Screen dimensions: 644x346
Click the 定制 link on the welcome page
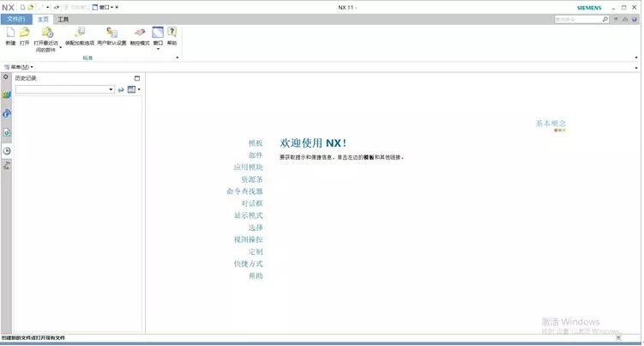coord(256,252)
